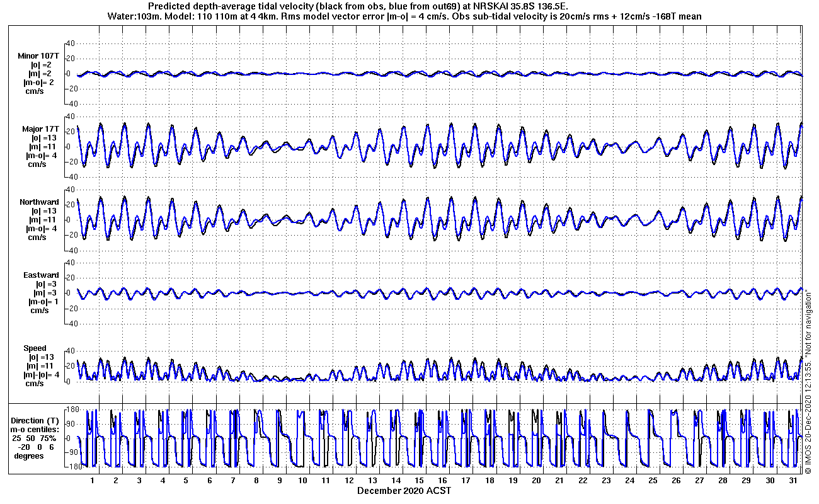Select the 'Major 17T' panel label

tap(40, 129)
